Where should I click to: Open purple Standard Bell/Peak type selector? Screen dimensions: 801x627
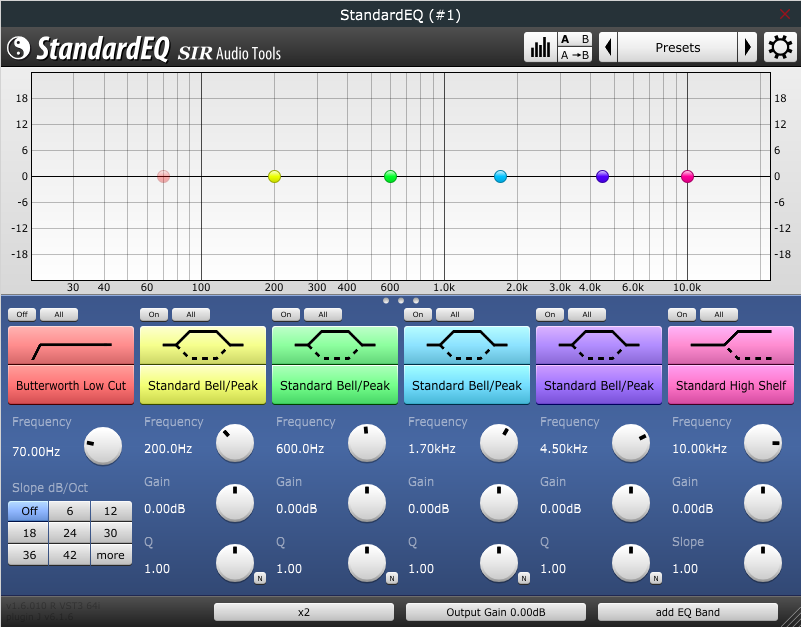tap(599, 385)
